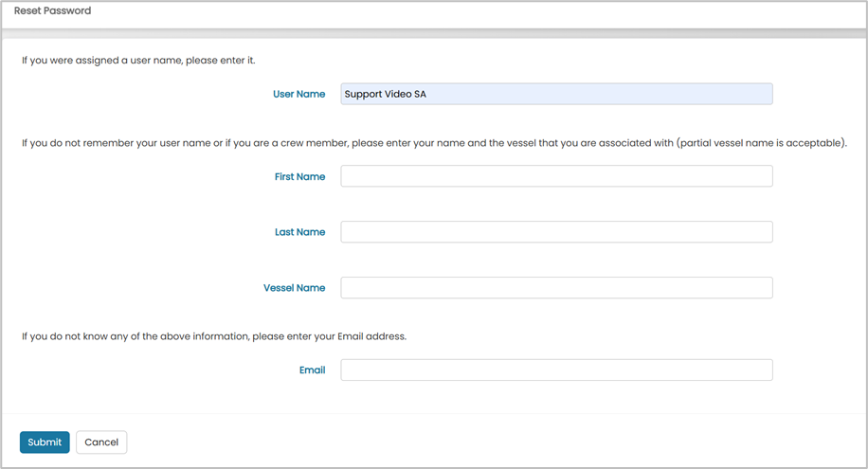Click the gray divider strip below the title
This screenshot has height=469, width=868.
pyautogui.click(x=434, y=33)
